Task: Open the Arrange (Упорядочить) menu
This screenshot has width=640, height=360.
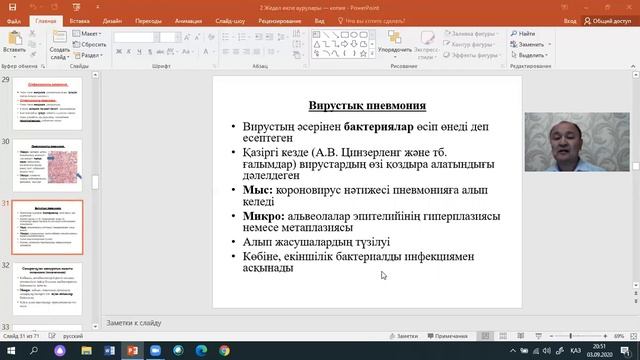Action: 394,44
